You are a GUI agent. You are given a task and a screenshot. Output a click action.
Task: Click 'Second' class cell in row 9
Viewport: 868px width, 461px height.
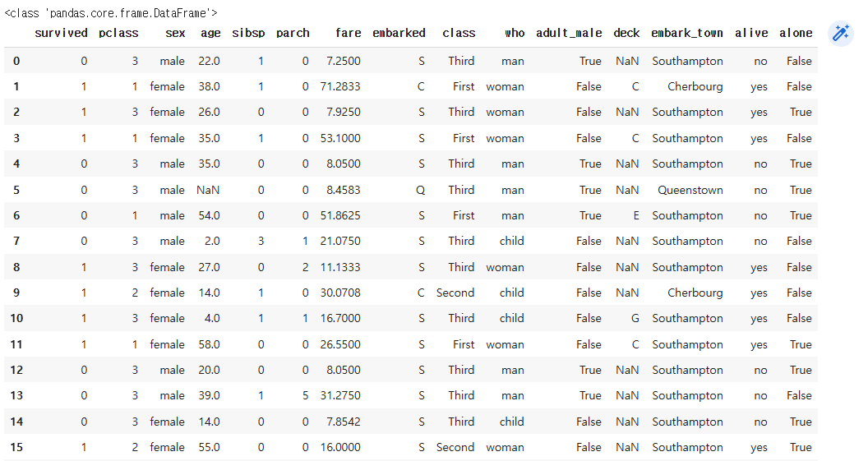pos(455,293)
